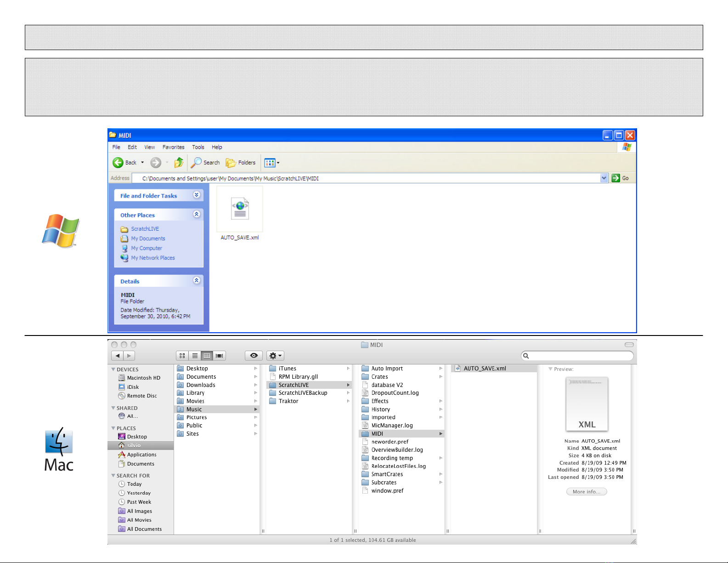Click the Finder search field
Viewport: 728px width, 563px height.
click(577, 356)
